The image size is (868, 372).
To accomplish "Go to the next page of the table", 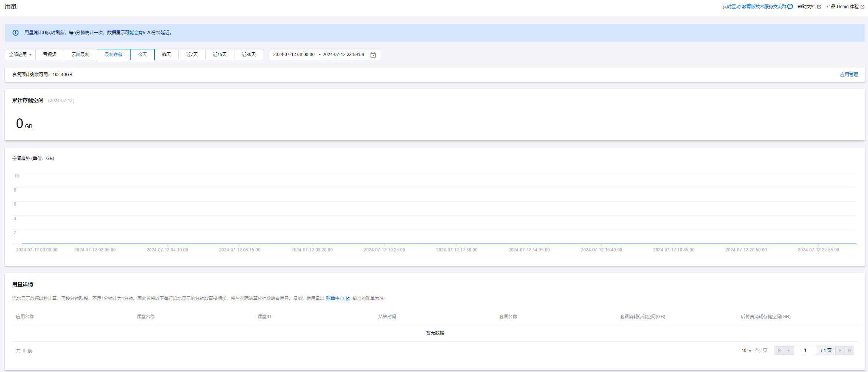I will (840, 350).
